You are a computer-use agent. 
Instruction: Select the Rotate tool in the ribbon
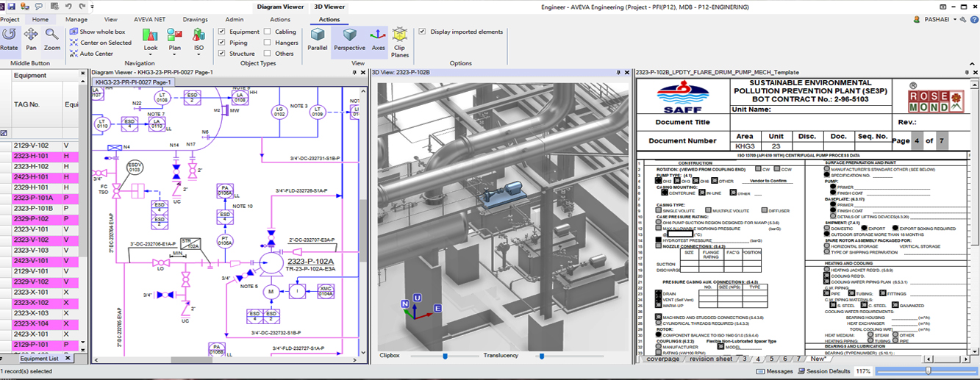pyautogui.click(x=10, y=38)
